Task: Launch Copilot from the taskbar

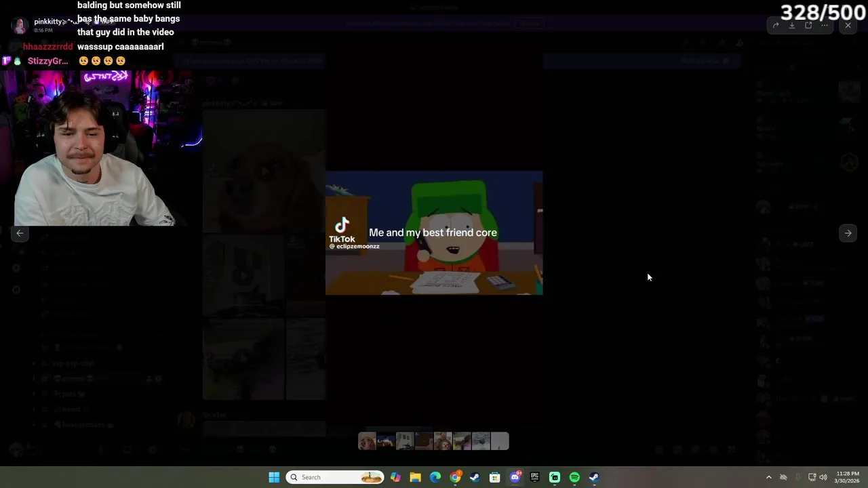Action: (x=395, y=477)
